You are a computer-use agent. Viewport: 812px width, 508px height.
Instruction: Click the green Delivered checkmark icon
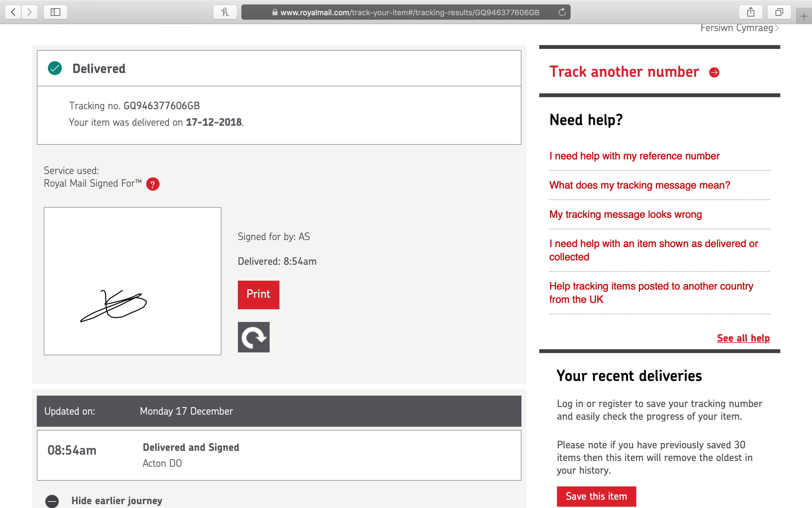[55, 68]
